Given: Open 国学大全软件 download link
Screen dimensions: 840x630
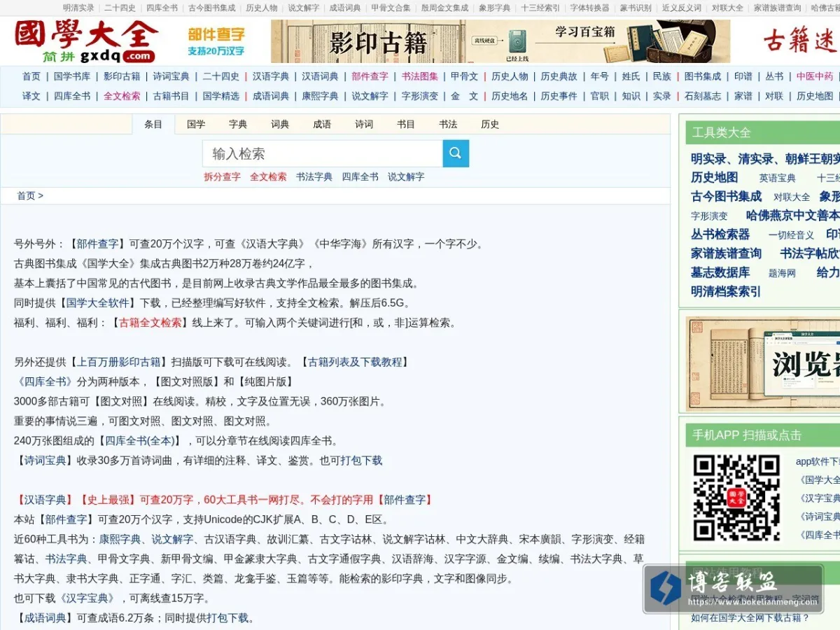Looking at the screenshot, I should pos(98,303).
